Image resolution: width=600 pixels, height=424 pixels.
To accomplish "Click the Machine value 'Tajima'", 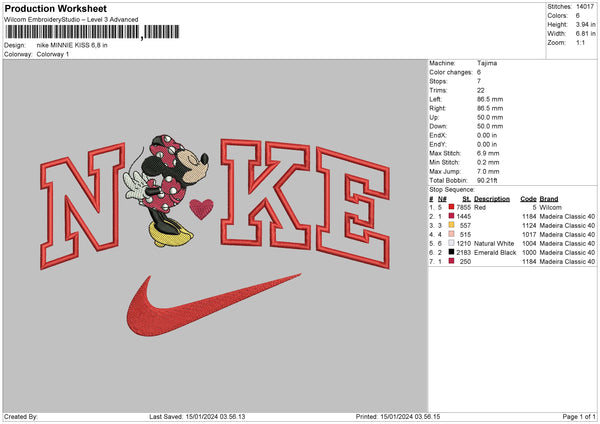I will pos(487,63).
